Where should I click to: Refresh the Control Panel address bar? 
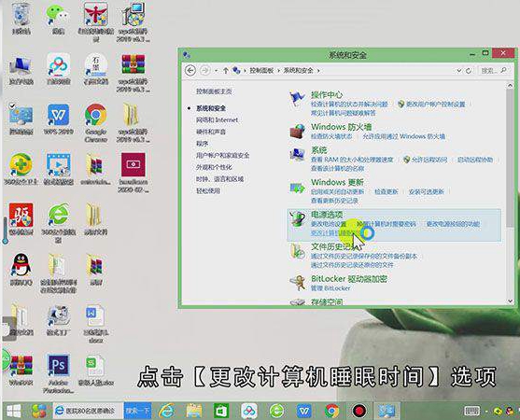(469, 71)
